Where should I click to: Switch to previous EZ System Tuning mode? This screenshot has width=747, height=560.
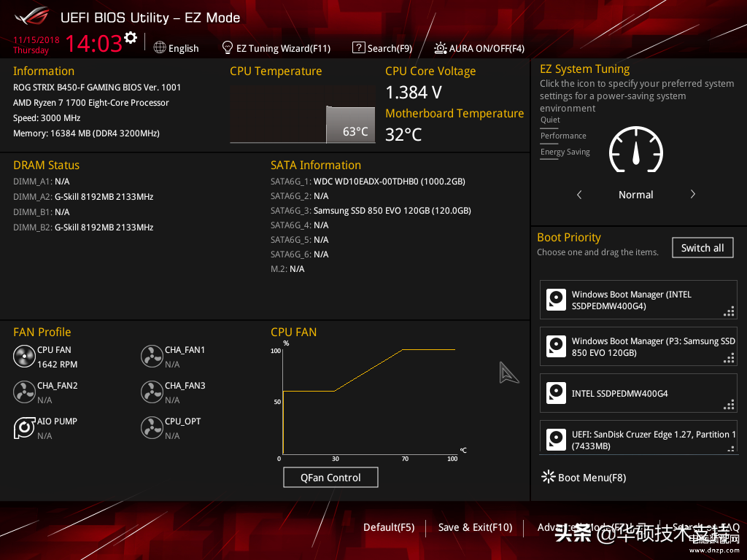click(x=579, y=194)
